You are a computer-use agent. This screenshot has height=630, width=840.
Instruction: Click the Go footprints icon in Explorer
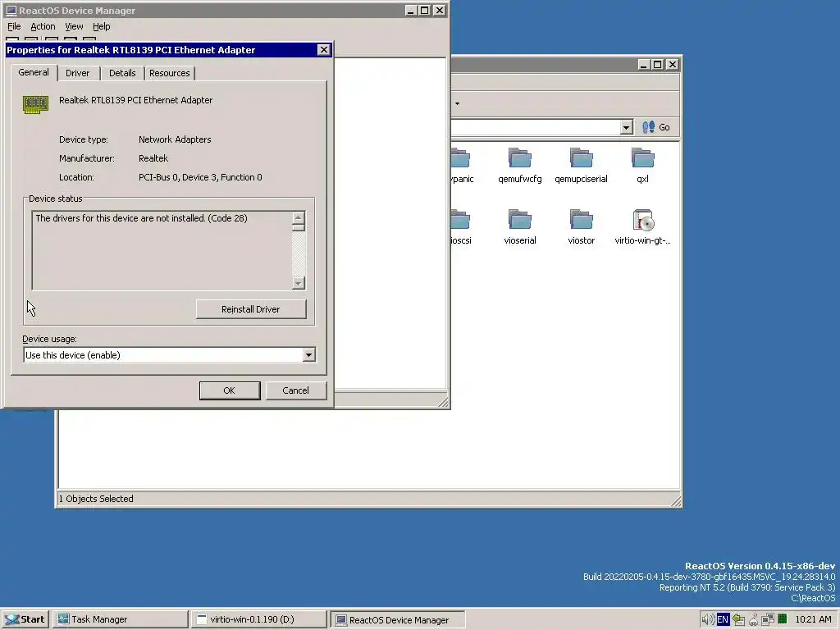click(648, 127)
